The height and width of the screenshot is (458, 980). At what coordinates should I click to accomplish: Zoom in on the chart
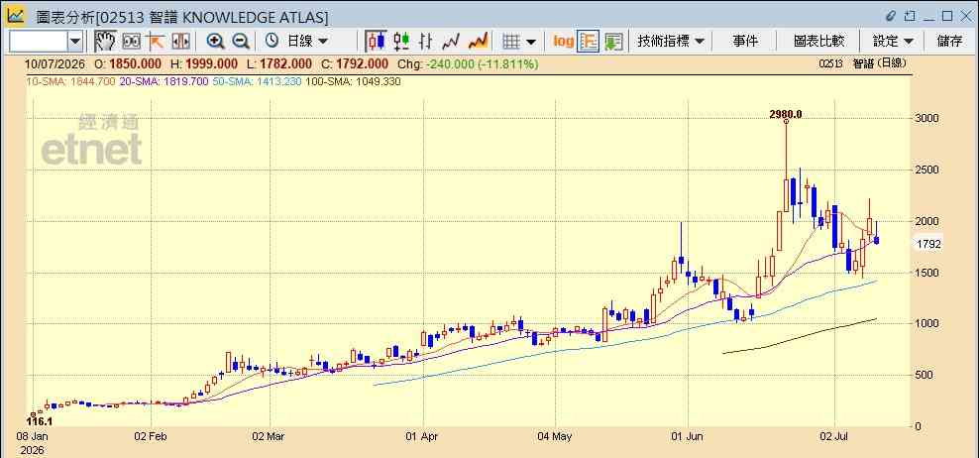pyautogui.click(x=216, y=42)
